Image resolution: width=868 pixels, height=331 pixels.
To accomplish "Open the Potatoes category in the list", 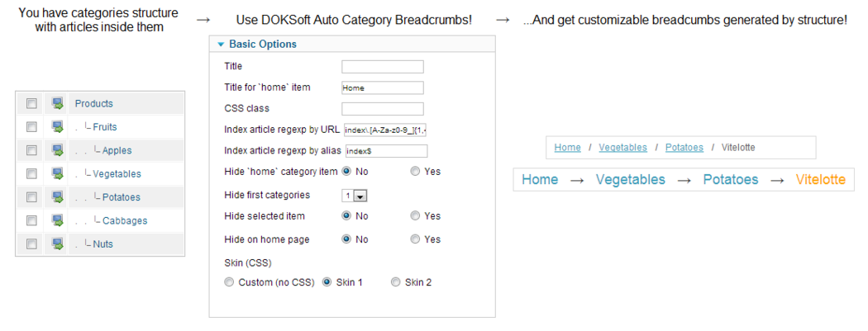I will 122,197.
